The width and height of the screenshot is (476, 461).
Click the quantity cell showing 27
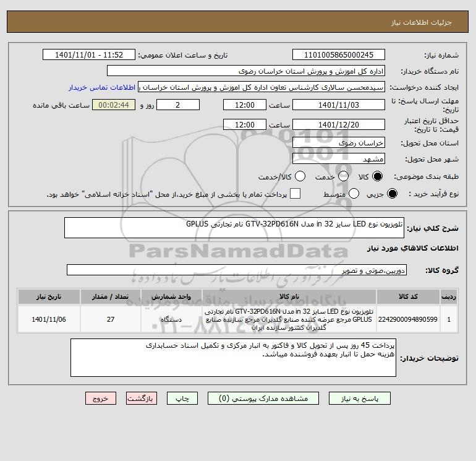pyautogui.click(x=111, y=319)
